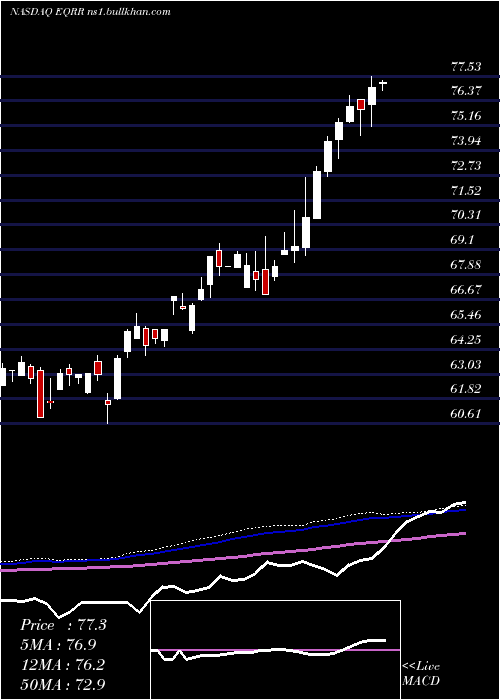Click the 63.03 price axis label
The height and width of the screenshot is (700, 500).
click(466, 365)
